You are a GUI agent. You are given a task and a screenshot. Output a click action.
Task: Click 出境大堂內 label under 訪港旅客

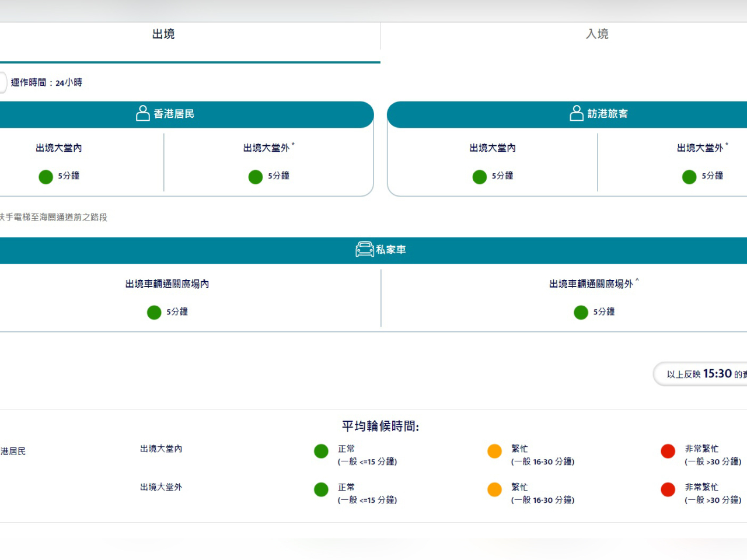493,148
